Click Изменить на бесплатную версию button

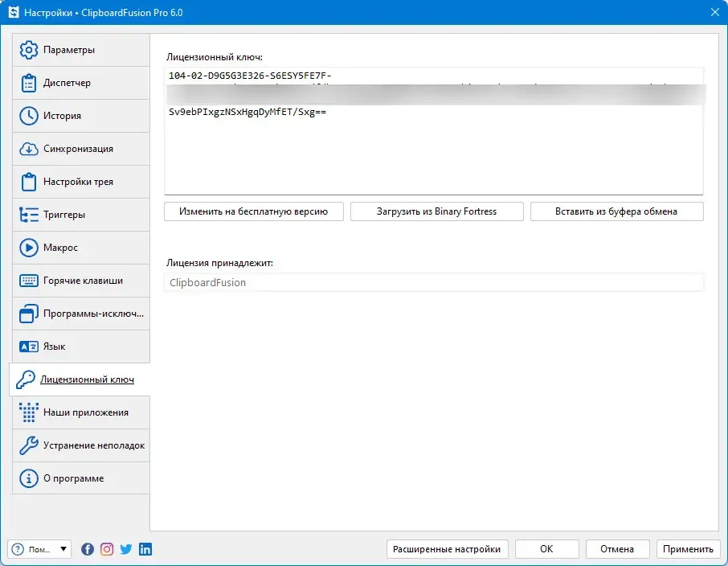pyautogui.click(x=253, y=211)
